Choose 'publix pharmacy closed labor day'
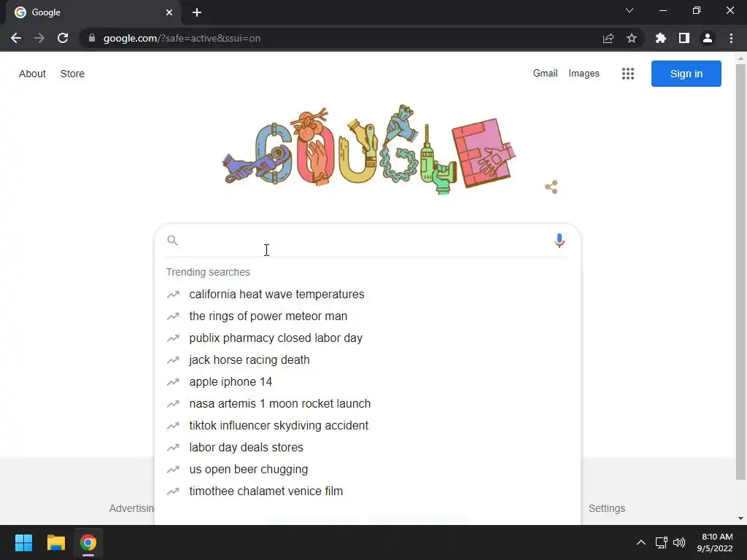 coord(275,338)
